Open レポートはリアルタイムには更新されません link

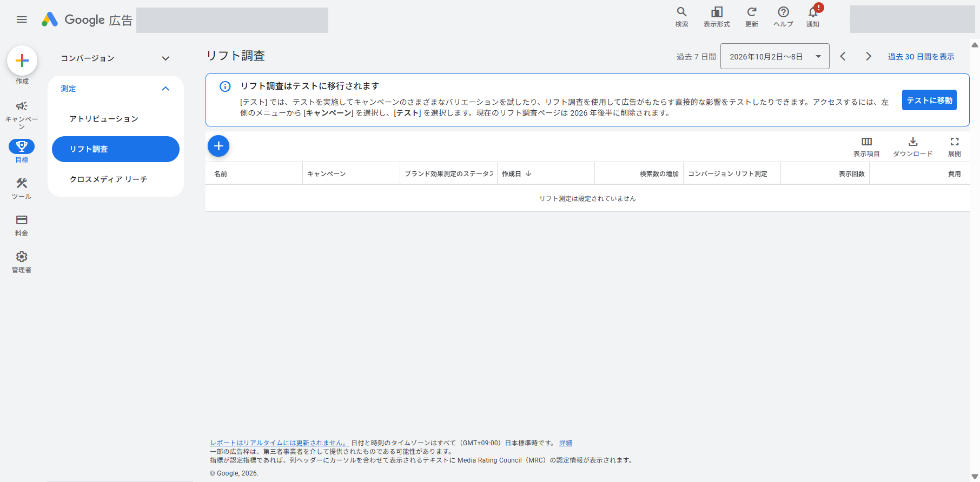(x=279, y=443)
